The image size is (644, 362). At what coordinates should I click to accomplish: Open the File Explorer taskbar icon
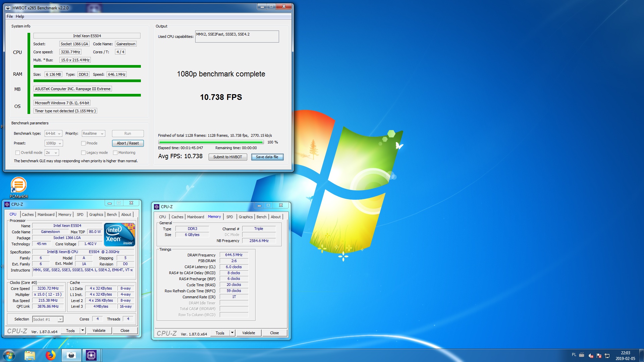(30, 355)
